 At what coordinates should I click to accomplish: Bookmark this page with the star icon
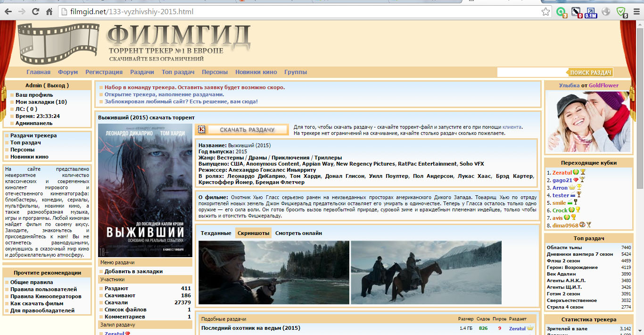coord(545,12)
